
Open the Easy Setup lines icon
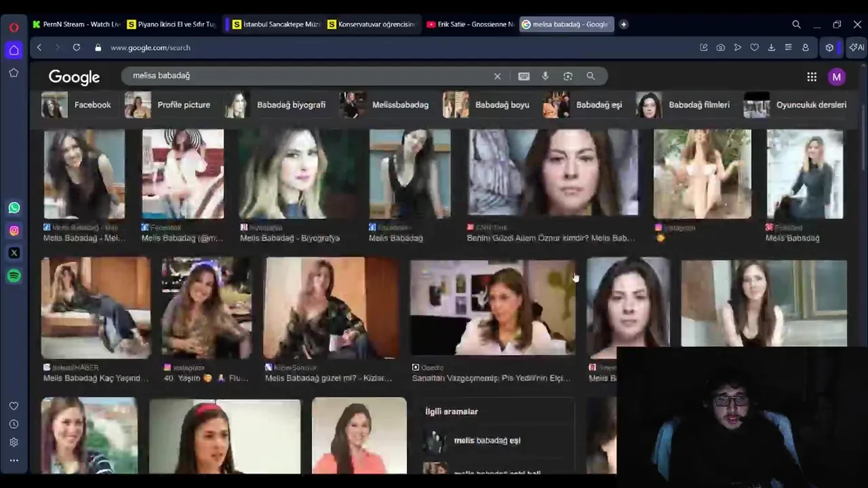[788, 47]
